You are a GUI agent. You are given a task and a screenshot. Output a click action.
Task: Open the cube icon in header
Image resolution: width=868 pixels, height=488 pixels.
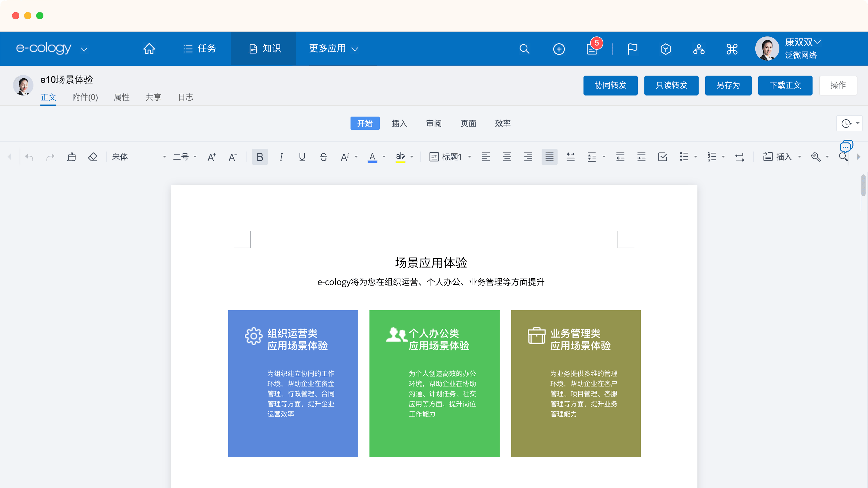coord(665,49)
